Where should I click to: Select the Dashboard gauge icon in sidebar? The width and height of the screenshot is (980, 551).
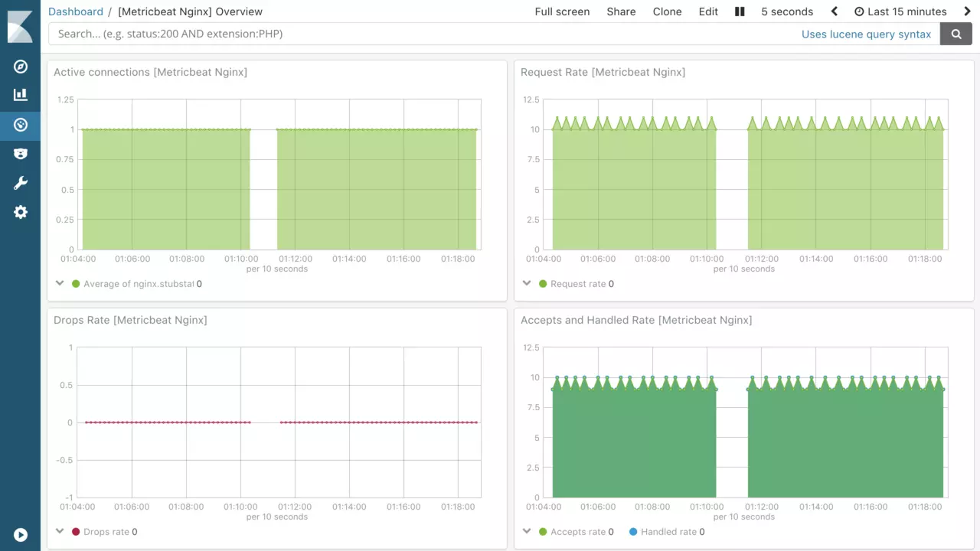[21, 125]
